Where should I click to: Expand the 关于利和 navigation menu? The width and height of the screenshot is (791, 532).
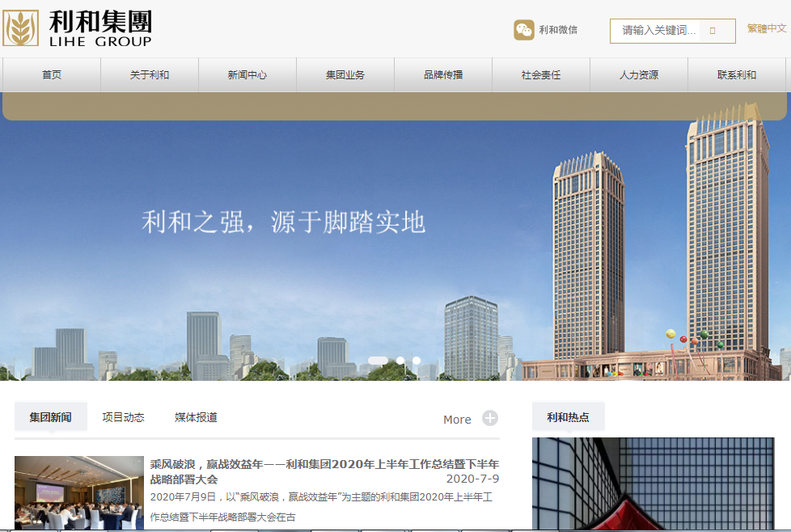[149, 74]
